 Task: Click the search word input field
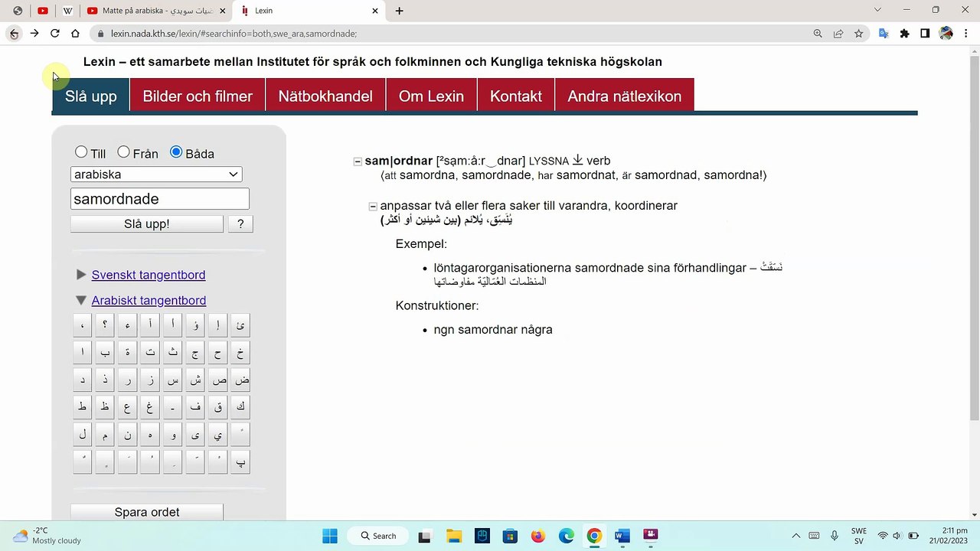(160, 199)
